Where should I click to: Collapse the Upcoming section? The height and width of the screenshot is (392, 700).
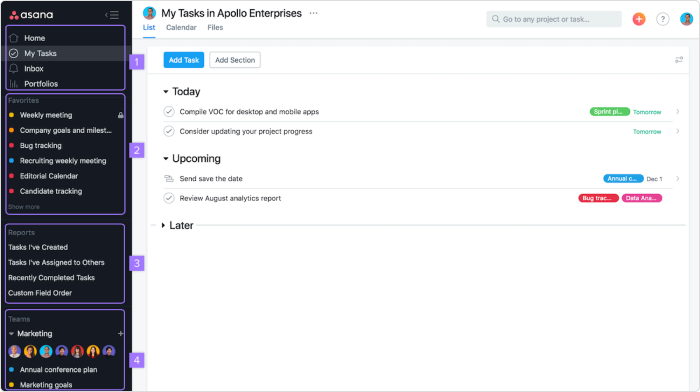(166, 158)
